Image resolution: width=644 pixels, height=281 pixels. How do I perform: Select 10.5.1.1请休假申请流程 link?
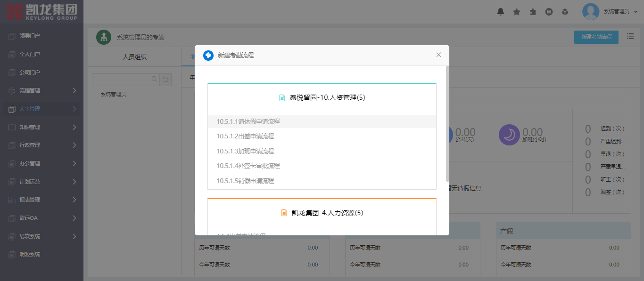pos(248,121)
